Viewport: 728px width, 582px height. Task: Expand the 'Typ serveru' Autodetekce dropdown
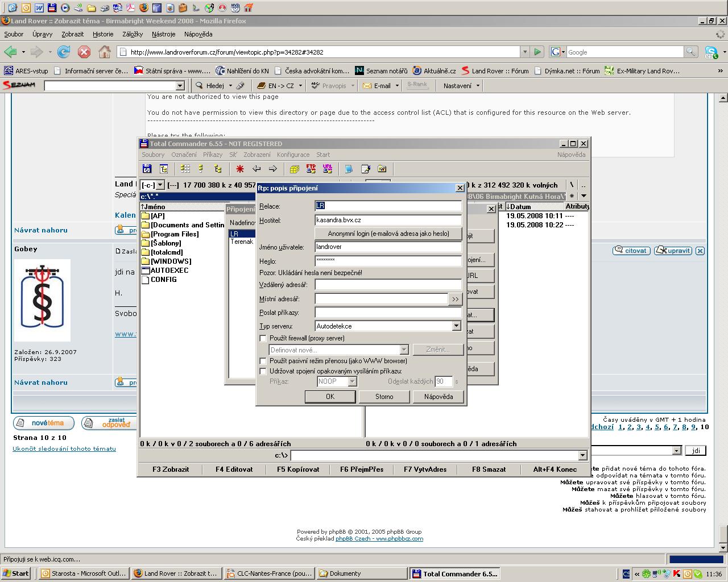pos(456,326)
